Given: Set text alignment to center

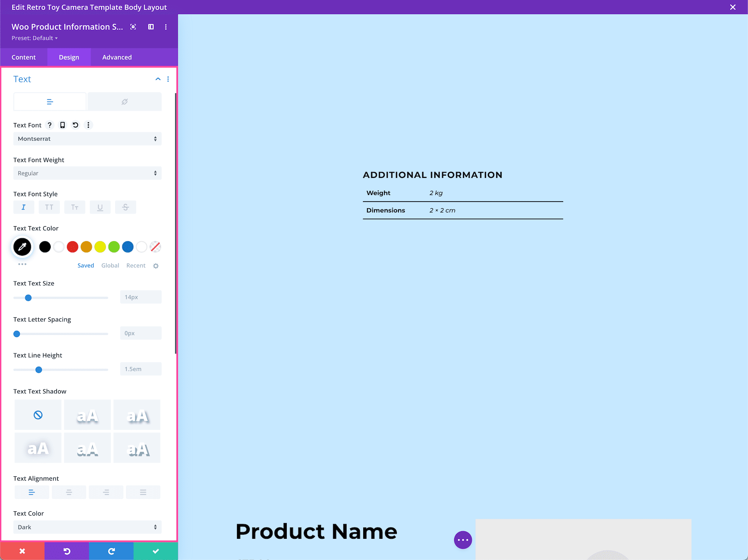Looking at the screenshot, I should click(x=69, y=492).
